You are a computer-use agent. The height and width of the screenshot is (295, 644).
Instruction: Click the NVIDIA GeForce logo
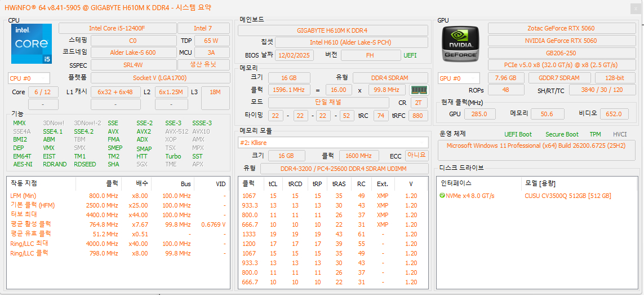pos(460,43)
